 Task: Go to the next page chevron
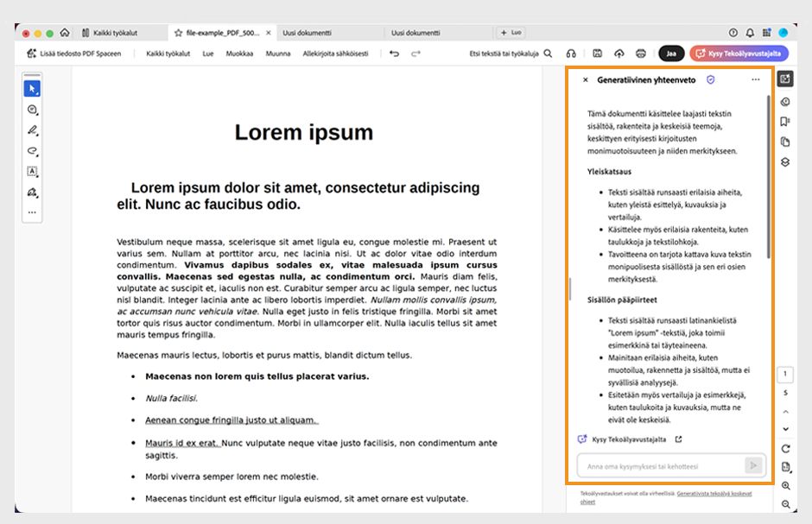(x=785, y=429)
